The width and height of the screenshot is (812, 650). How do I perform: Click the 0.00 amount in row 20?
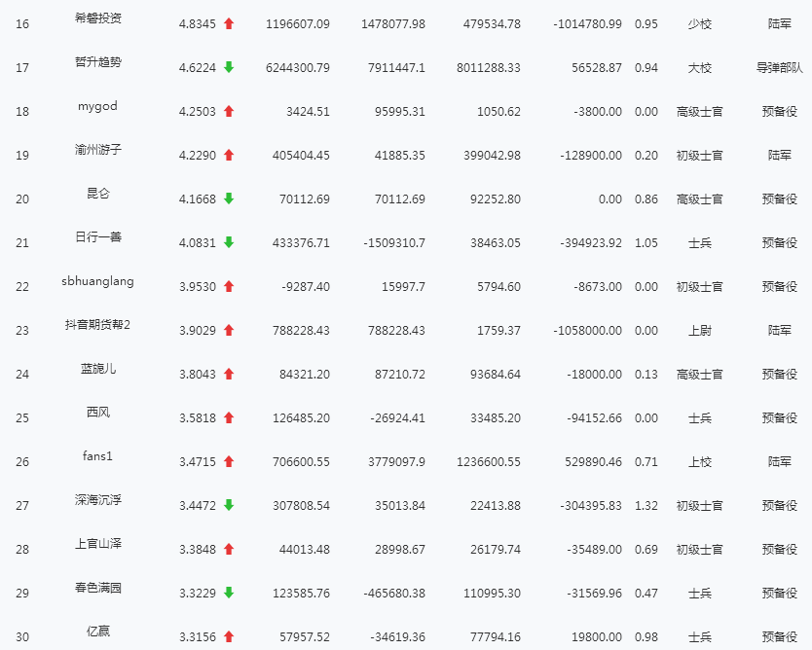click(610, 199)
